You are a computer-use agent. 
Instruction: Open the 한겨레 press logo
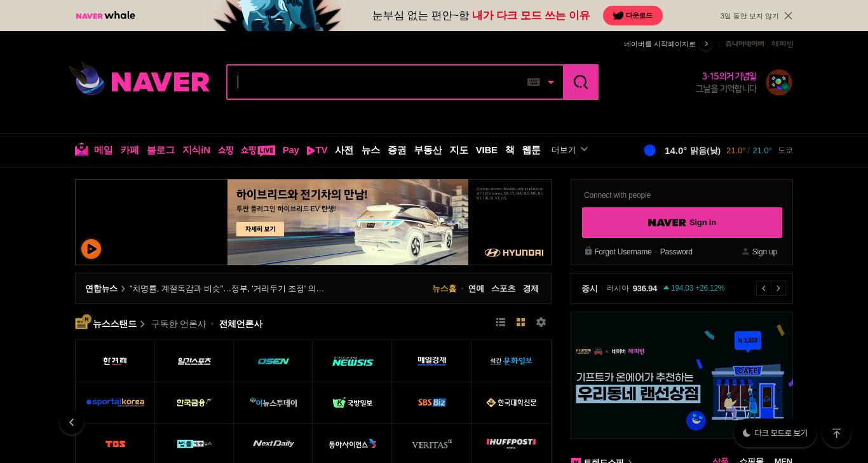[115, 361]
